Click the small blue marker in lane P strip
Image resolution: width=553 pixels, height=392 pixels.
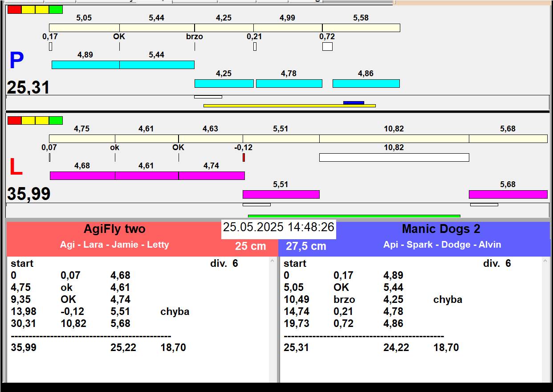pyautogui.click(x=354, y=102)
